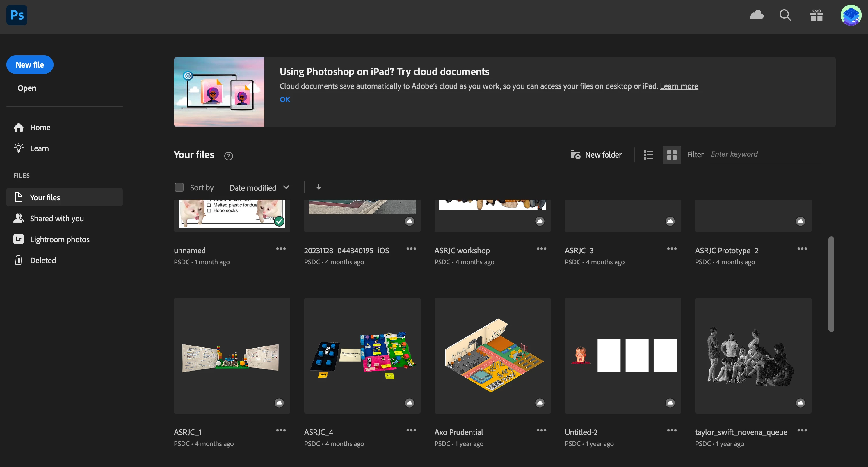Click the New file button
Viewport: 868px width, 467px height.
pyautogui.click(x=30, y=65)
